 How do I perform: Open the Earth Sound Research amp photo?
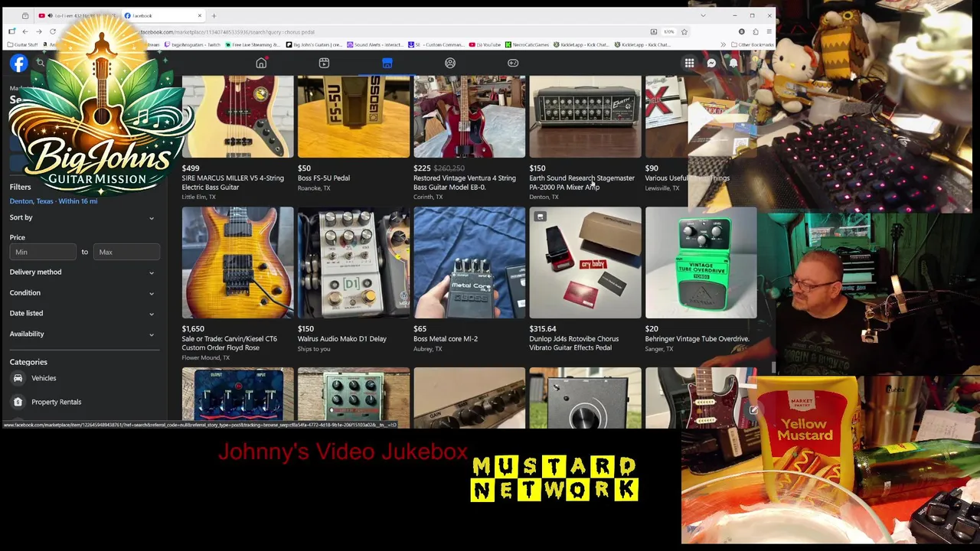[x=585, y=116]
